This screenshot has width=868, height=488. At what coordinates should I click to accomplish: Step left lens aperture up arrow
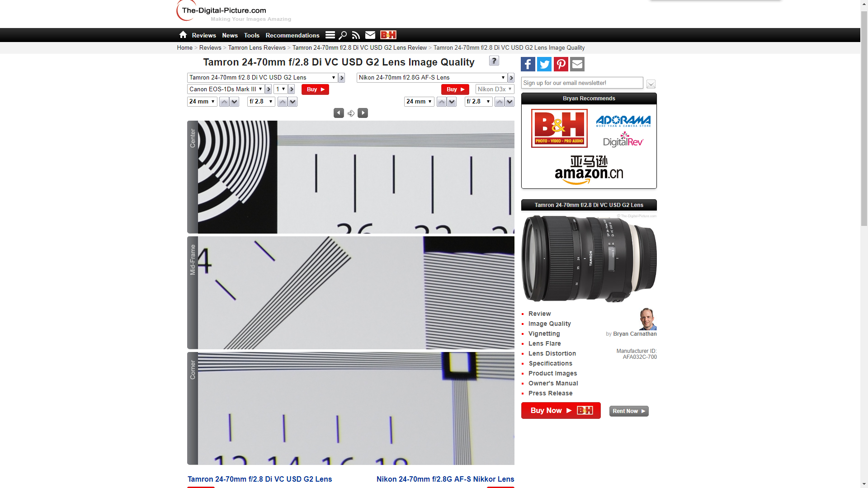(283, 102)
